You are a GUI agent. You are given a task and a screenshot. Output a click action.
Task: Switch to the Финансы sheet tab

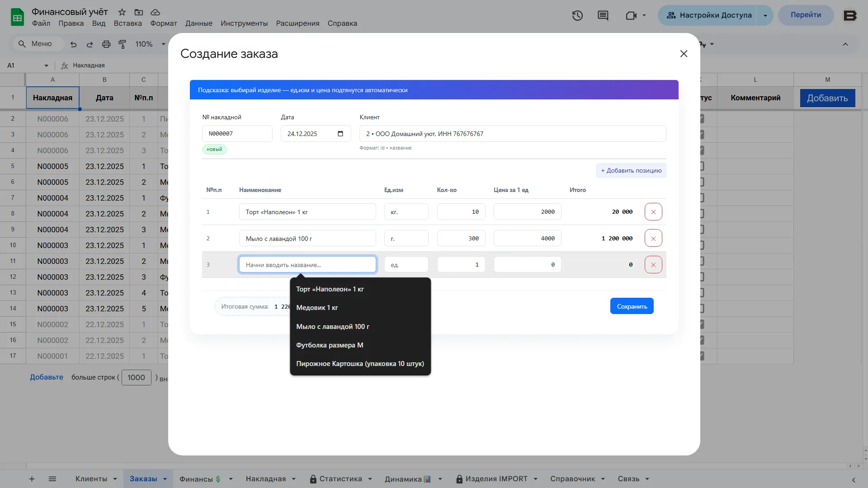200,479
